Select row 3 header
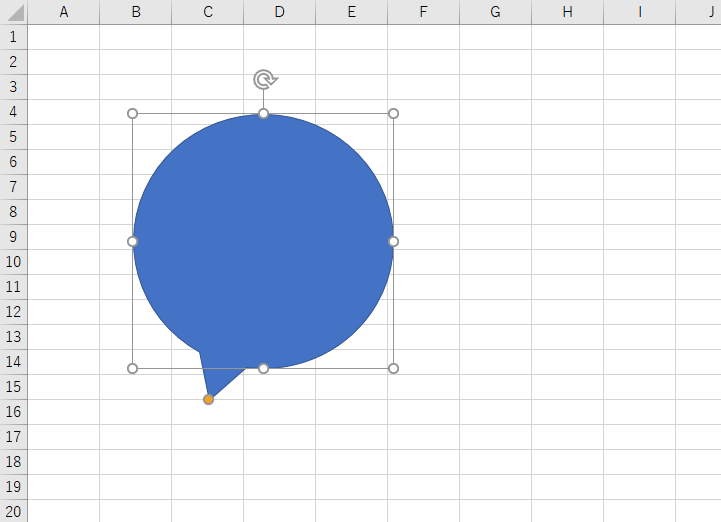 point(13,87)
